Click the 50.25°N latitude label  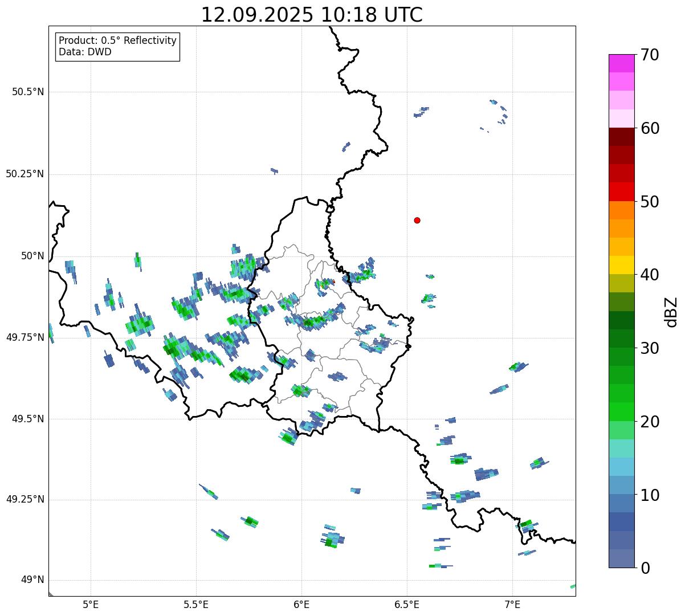[x=25, y=174]
